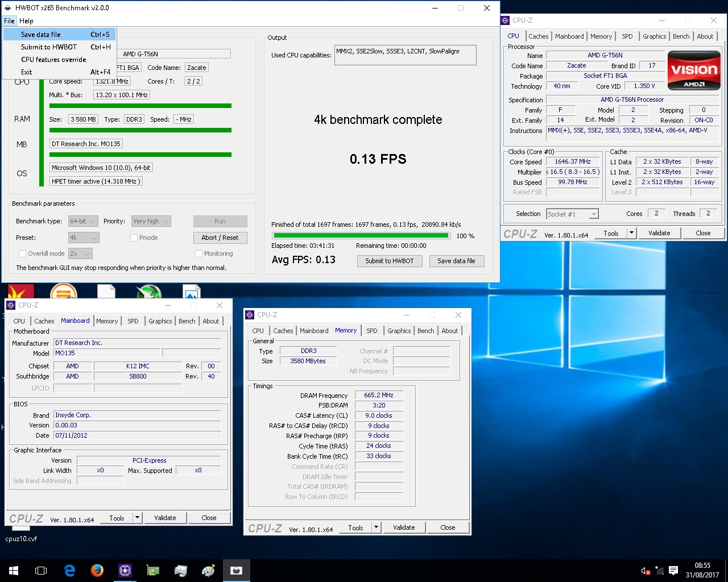The image size is (728, 582).
Task: Click the DRAM Frequency 665.2 MHz field
Action: (379, 395)
